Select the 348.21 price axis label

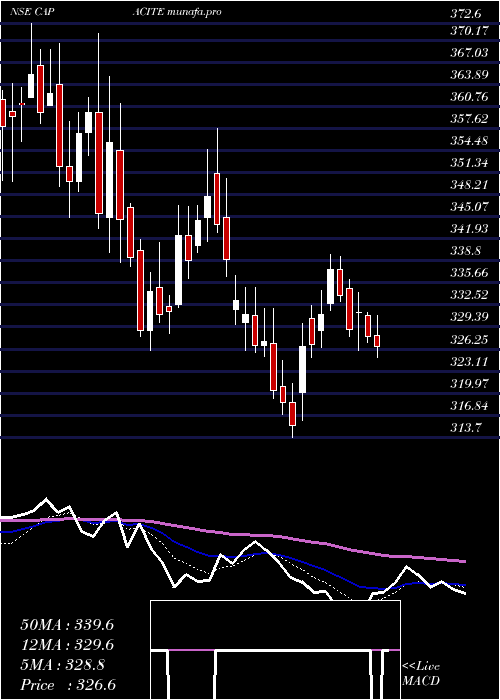pos(469,185)
